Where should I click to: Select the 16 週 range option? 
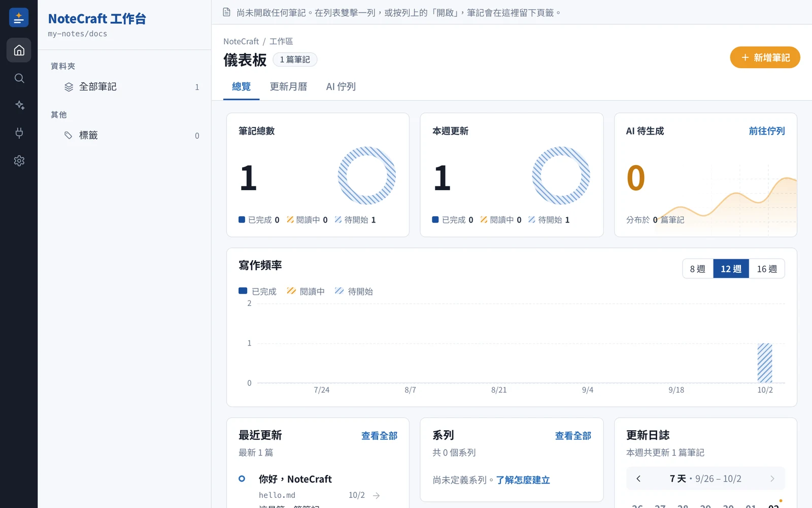(x=767, y=269)
